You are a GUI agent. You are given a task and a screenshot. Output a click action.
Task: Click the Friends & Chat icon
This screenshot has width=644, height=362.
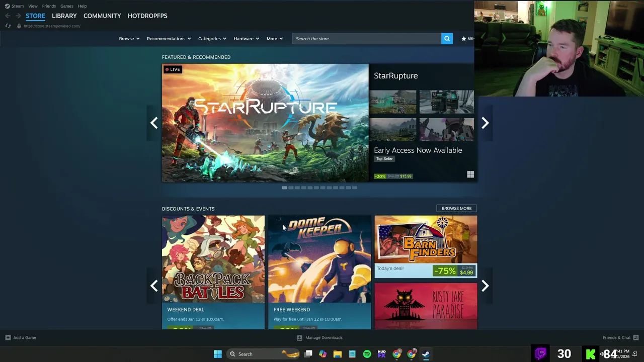pos(635,337)
